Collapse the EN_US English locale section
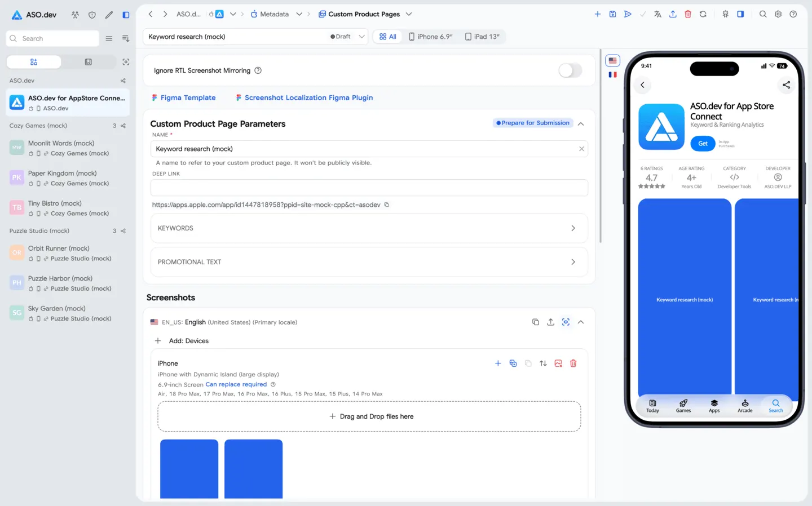The image size is (812, 506). (581, 322)
